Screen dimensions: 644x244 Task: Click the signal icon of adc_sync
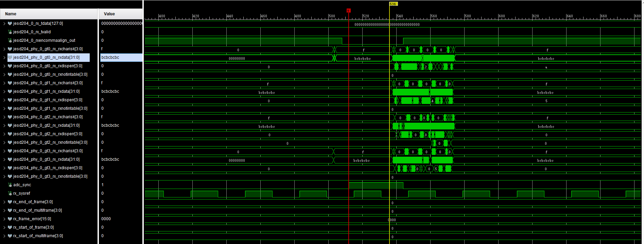10,185
